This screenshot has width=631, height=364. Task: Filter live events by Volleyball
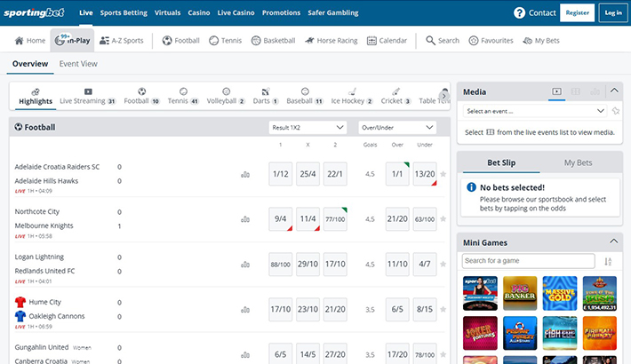coord(226,97)
